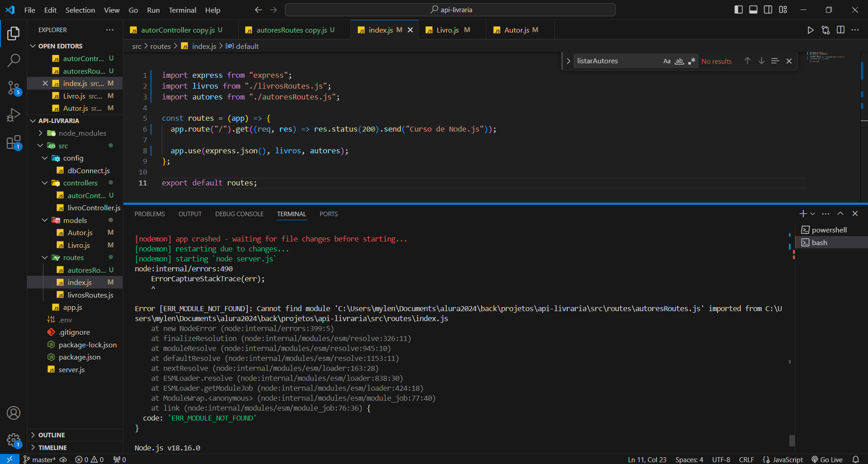Open Run and Debug view
The height and width of the screenshot is (464, 868).
(14, 115)
